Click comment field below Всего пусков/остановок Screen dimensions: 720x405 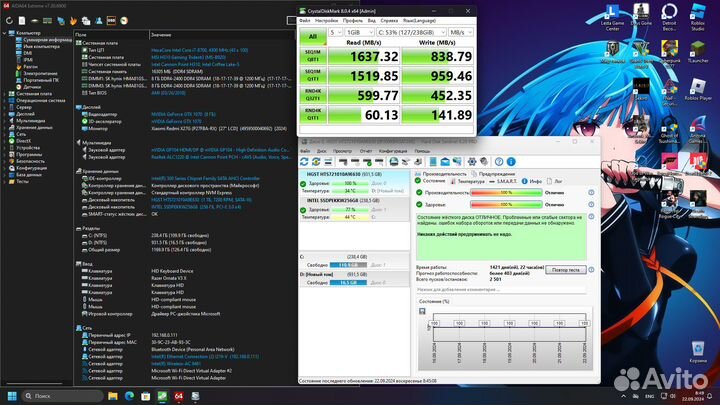point(501,290)
